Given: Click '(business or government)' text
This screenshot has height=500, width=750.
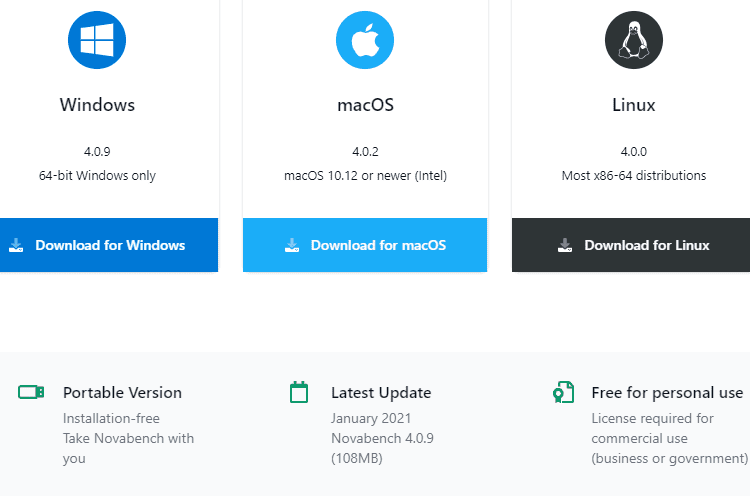Looking at the screenshot, I should click(x=670, y=458).
